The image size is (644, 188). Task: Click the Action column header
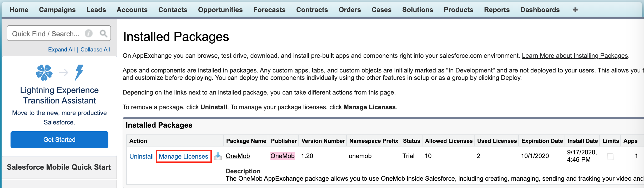click(x=138, y=141)
